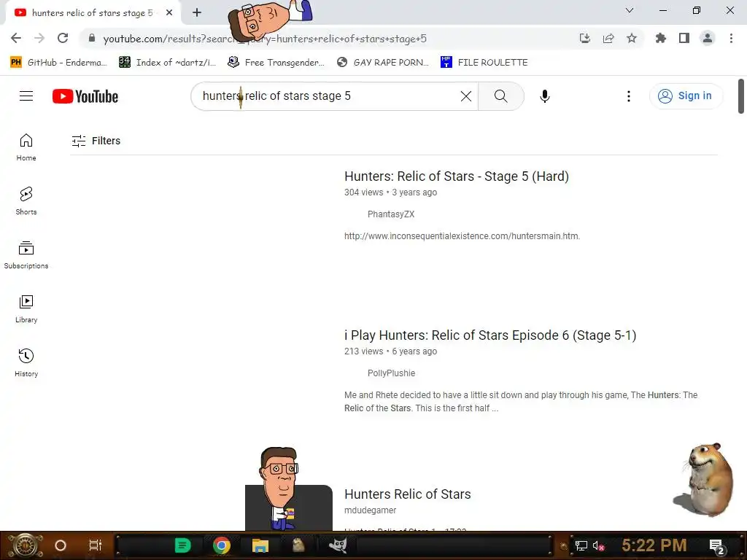
Task: Open Chrome three-dot menu
Action: click(x=731, y=38)
